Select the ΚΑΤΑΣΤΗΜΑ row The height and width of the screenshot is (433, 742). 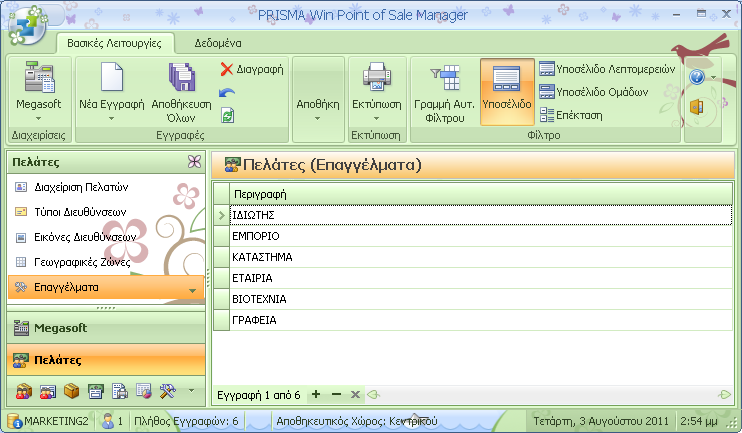pos(481,257)
